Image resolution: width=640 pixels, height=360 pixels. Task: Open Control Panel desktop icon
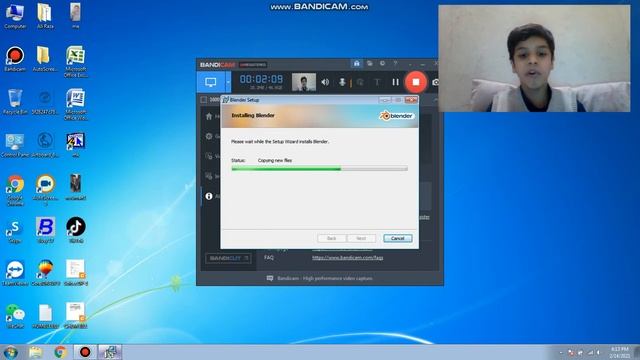click(15, 145)
